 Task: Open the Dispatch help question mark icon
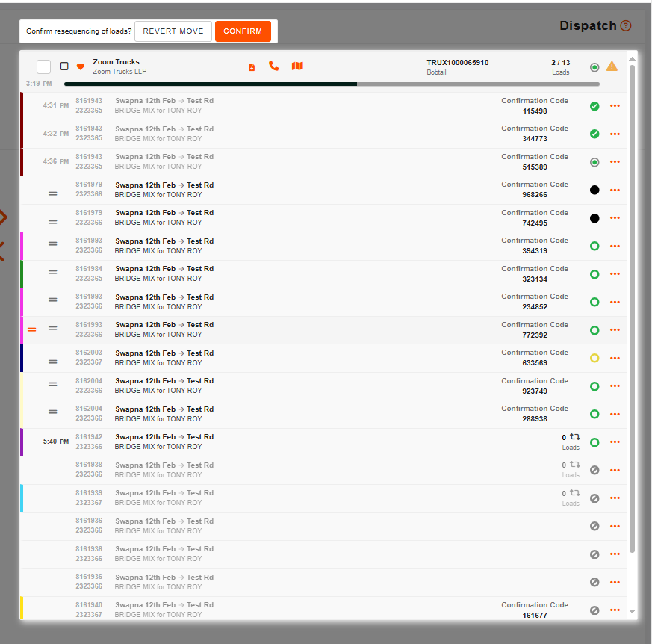[626, 26]
